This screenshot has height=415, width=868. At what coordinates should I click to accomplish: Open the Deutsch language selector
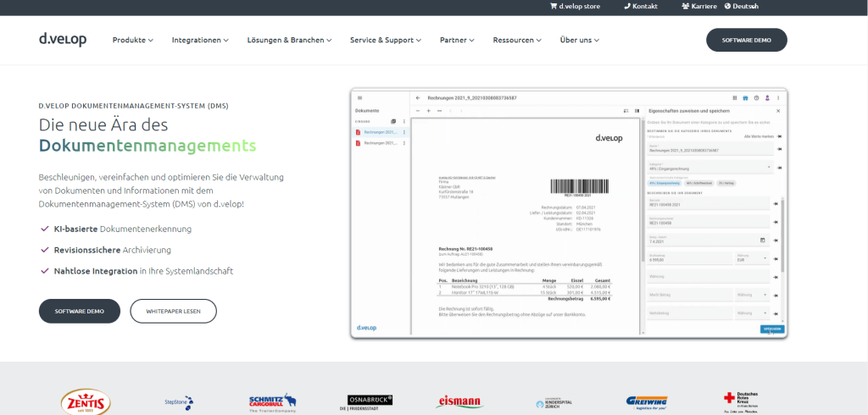742,7
